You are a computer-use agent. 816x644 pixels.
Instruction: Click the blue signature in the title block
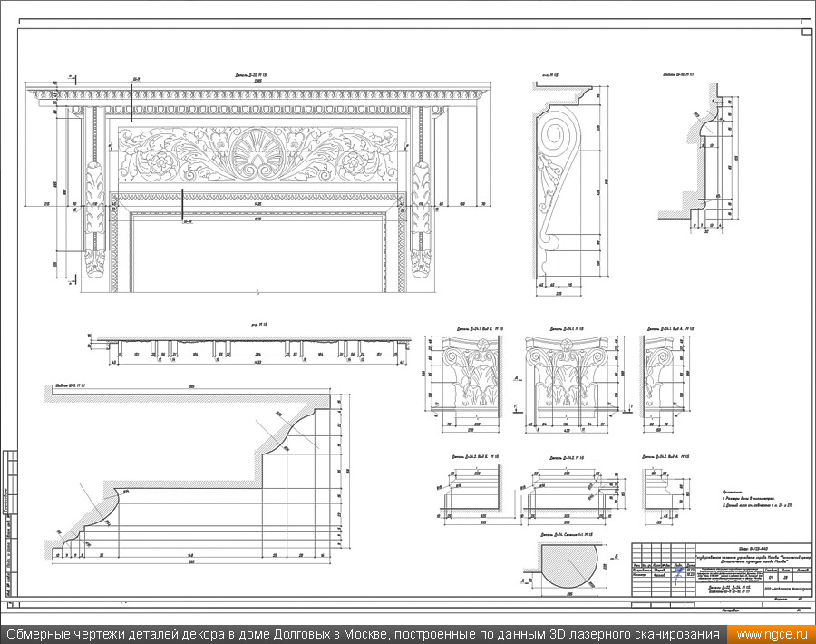pos(677,574)
